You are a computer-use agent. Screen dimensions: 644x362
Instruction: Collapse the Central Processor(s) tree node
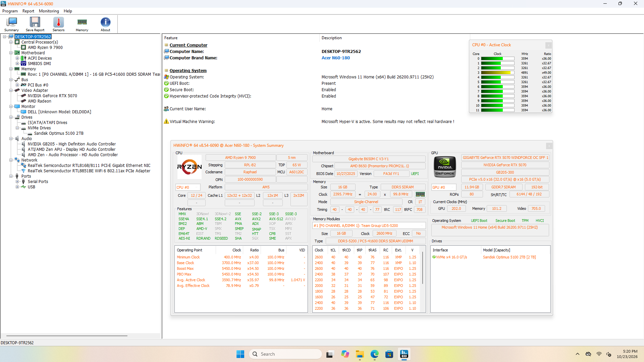coord(11,42)
